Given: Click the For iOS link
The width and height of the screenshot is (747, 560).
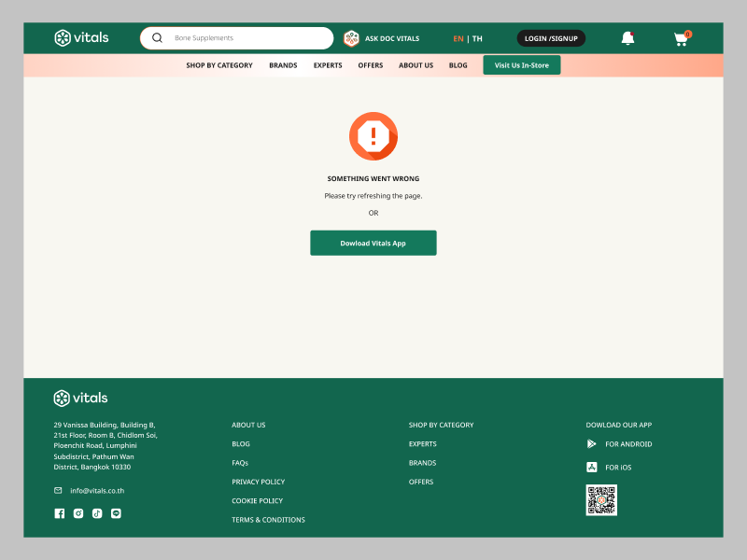Looking at the screenshot, I should tap(618, 468).
